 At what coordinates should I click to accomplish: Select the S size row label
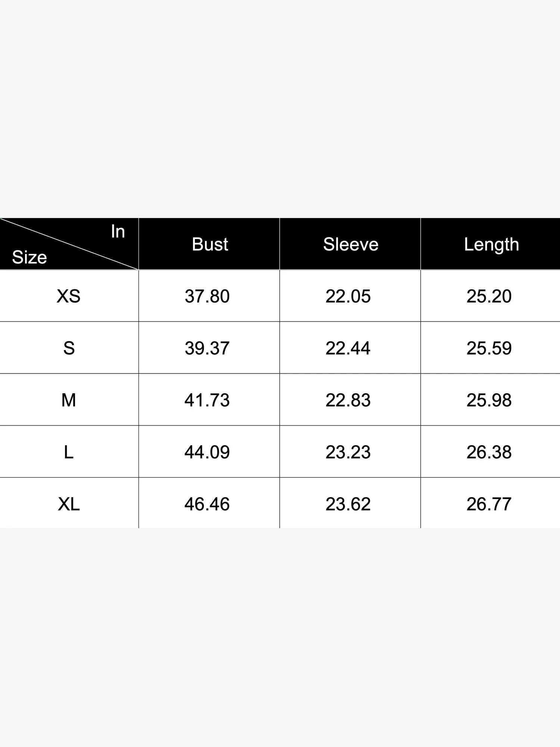pyautogui.click(x=69, y=348)
